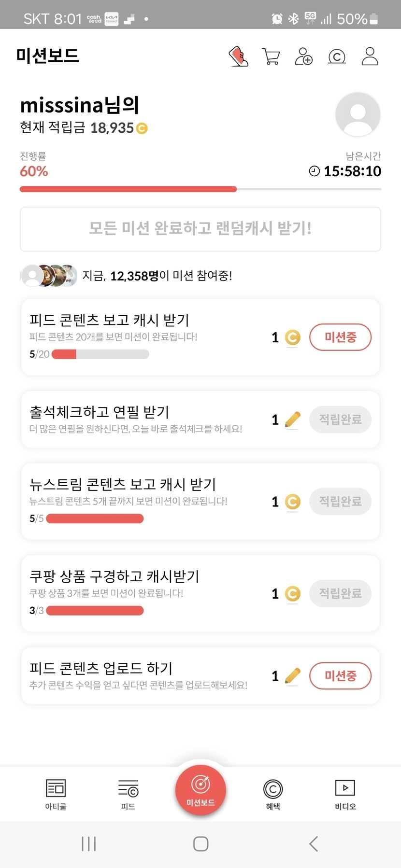
Task: Tap the invite friend icon
Action: pyautogui.click(x=304, y=56)
